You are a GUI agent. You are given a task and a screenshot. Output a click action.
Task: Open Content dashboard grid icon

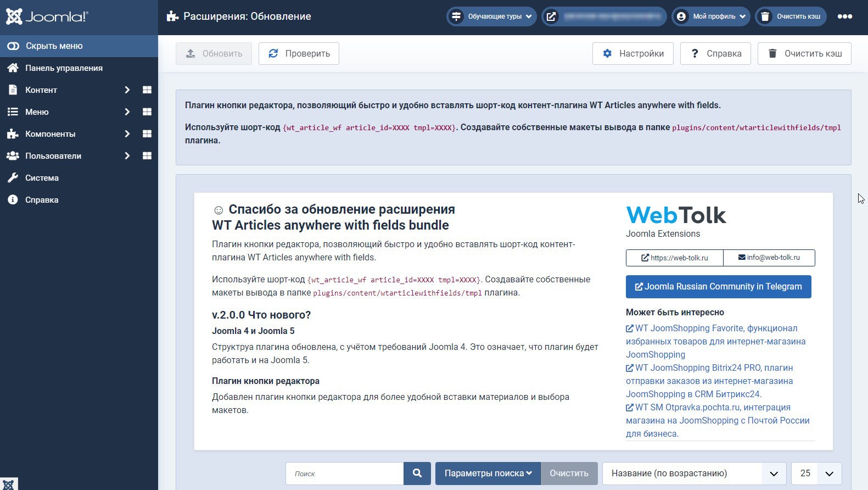(x=147, y=90)
